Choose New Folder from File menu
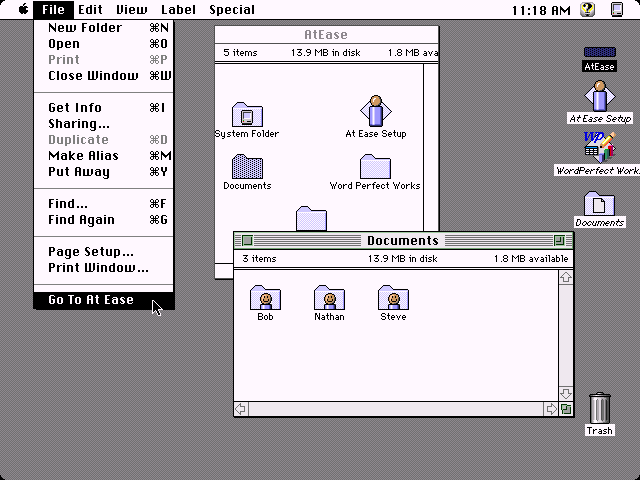 (x=85, y=28)
